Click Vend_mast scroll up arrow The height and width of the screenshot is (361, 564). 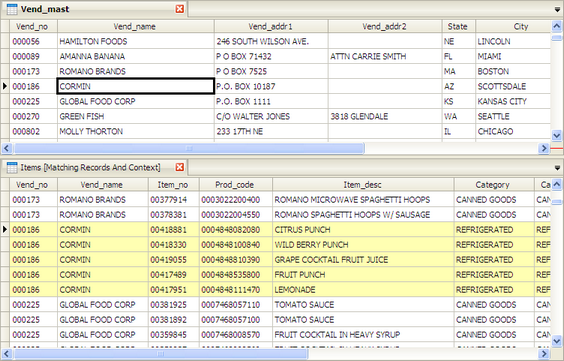(557, 26)
